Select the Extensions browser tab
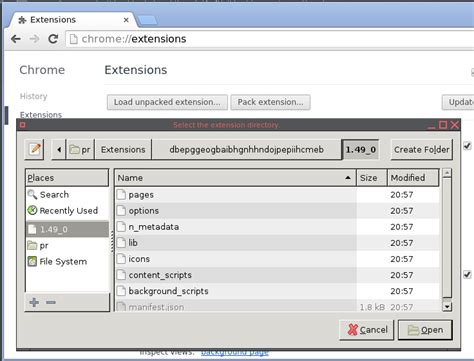This screenshot has height=361, width=474. [73, 20]
